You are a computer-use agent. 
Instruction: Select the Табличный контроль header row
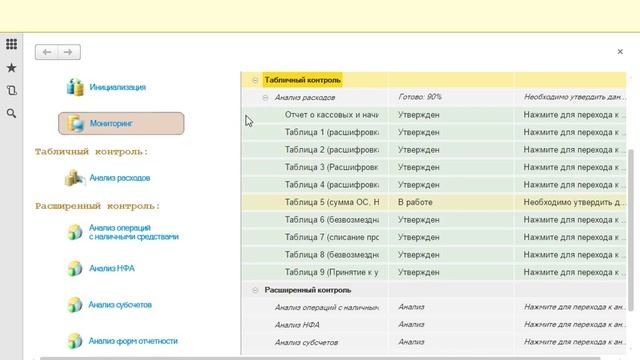coord(433,80)
